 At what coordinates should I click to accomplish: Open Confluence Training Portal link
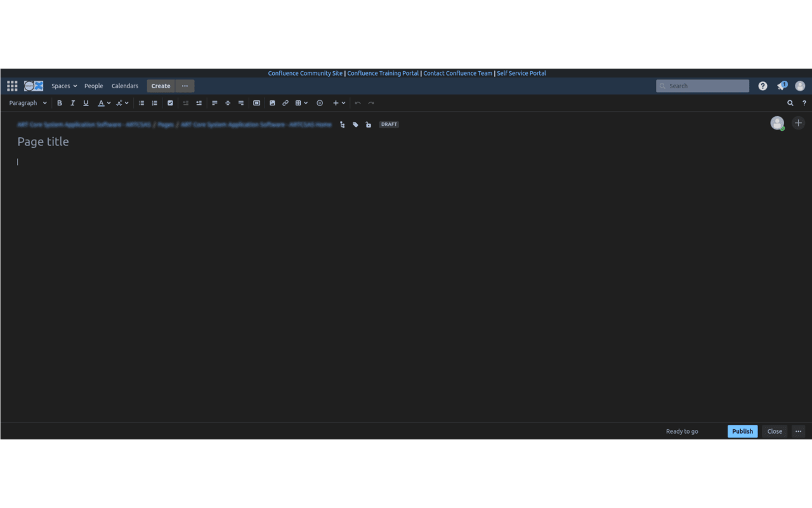click(x=383, y=73)
